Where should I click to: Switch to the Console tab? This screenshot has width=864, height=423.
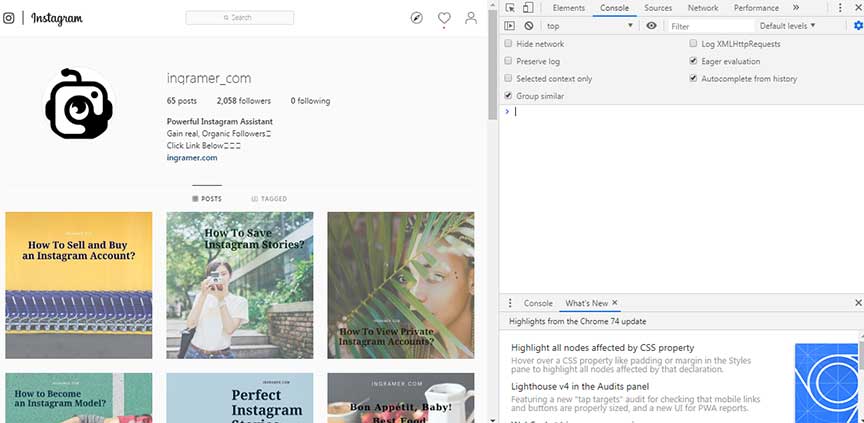pos(614,8)
